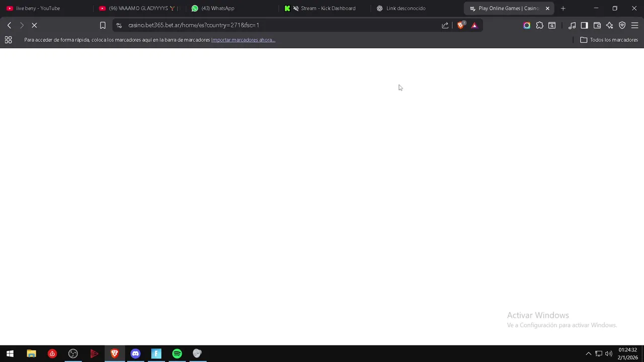This screenshot has height=362, width=644.
Task: Open the network status tray icon
Action: (599, 353)
